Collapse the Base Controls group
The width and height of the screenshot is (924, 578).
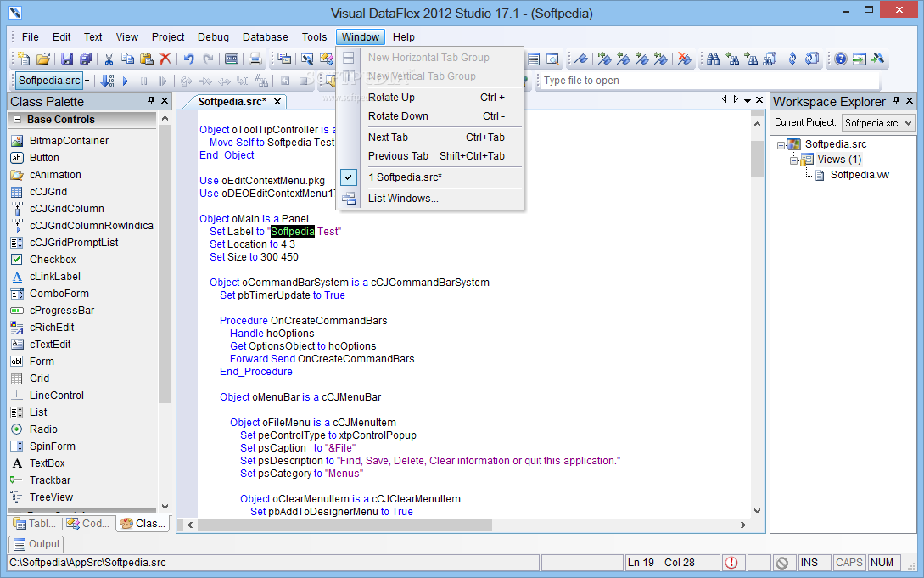click(17, 119)
